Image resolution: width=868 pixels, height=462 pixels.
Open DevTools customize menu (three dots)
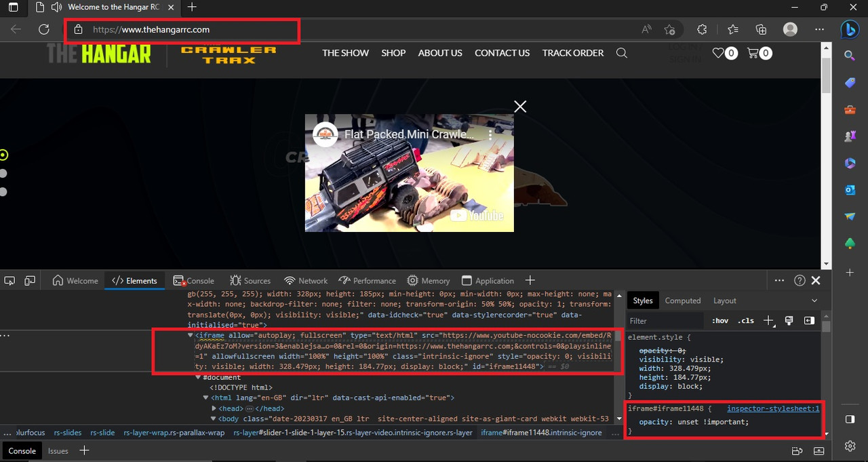(x=779, y=280)
